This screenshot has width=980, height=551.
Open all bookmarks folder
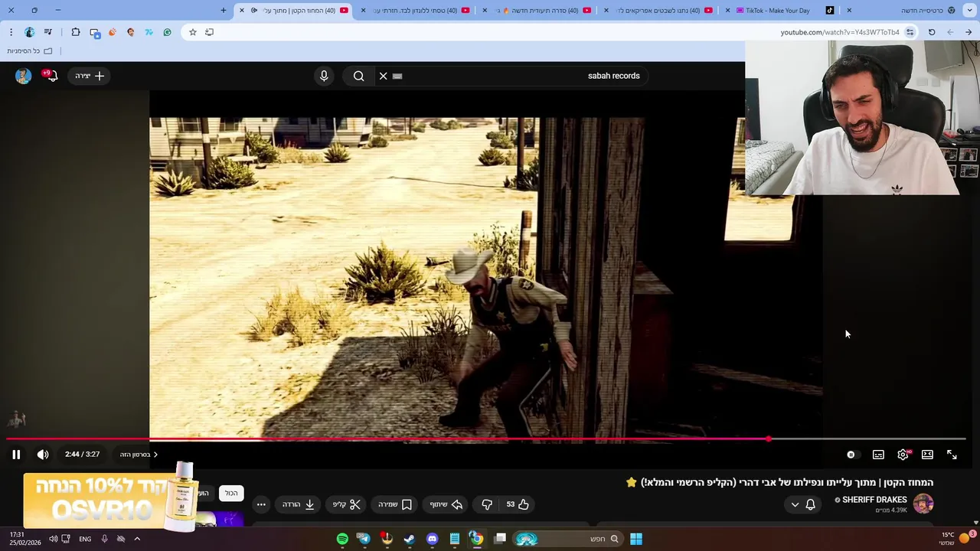coord(30,51)
